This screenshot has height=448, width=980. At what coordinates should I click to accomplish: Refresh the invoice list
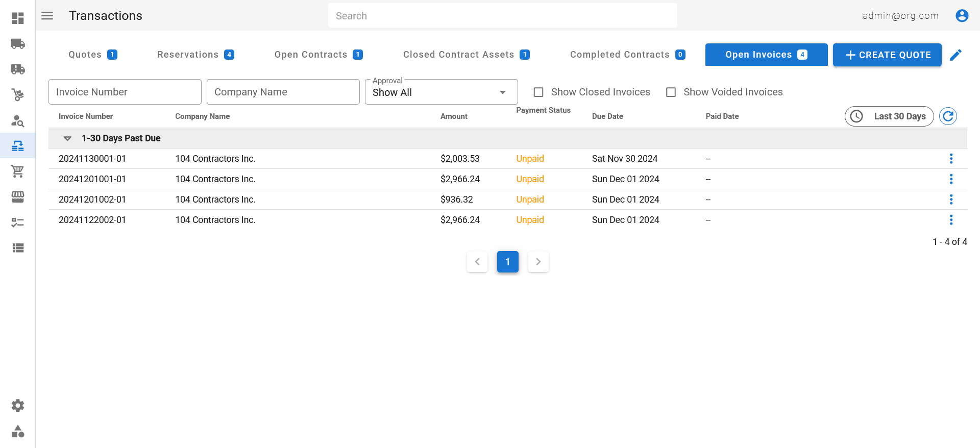pyautogui.click(x=948, y=116)
